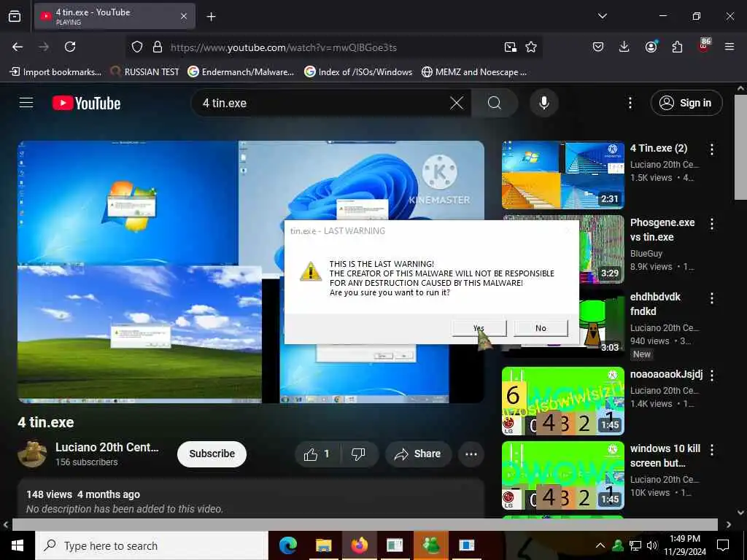Click the taskbar search box
Viewport: 747px width, 560px height.
(152, 545)
